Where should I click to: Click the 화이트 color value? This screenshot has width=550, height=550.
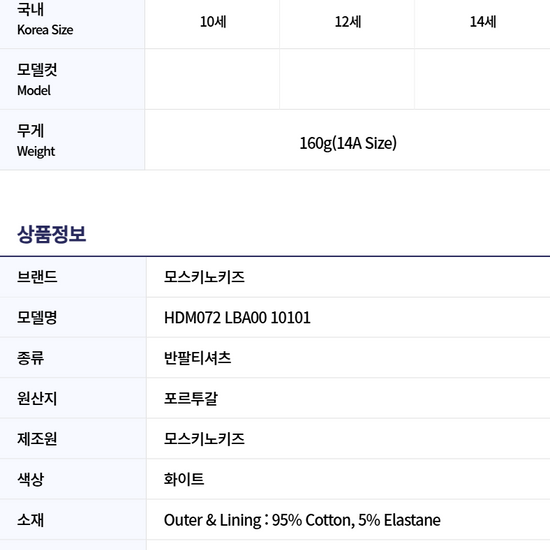pyautogui.click(x=184, y=479)
